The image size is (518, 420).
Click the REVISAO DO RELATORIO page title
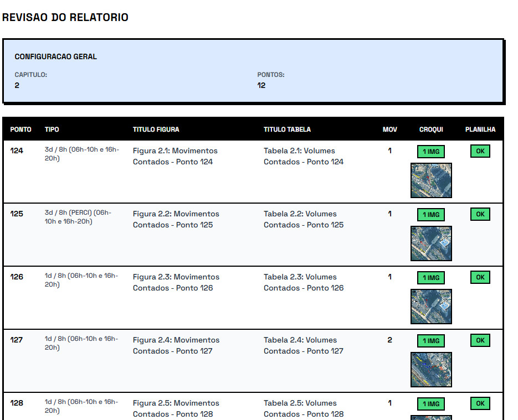click(x=65, y=17)
